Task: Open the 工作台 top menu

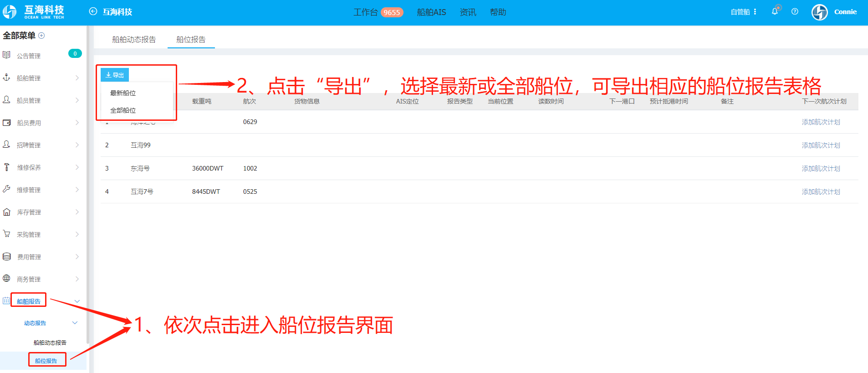Action: (x=366, y=12)
